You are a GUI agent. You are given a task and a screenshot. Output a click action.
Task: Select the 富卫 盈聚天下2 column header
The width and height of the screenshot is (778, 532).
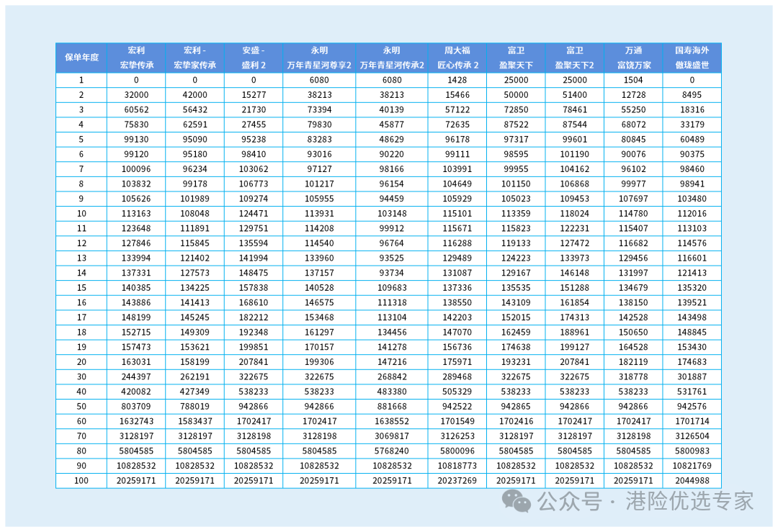point(575,58)
